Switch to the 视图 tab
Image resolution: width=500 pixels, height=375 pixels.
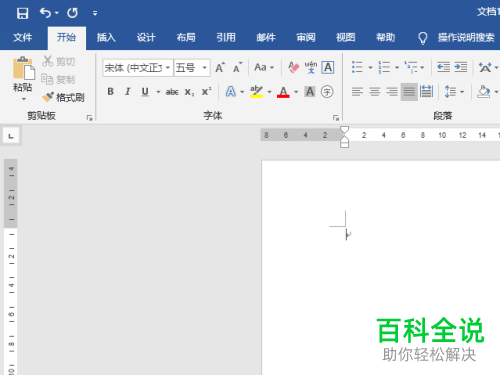(346, 37)
